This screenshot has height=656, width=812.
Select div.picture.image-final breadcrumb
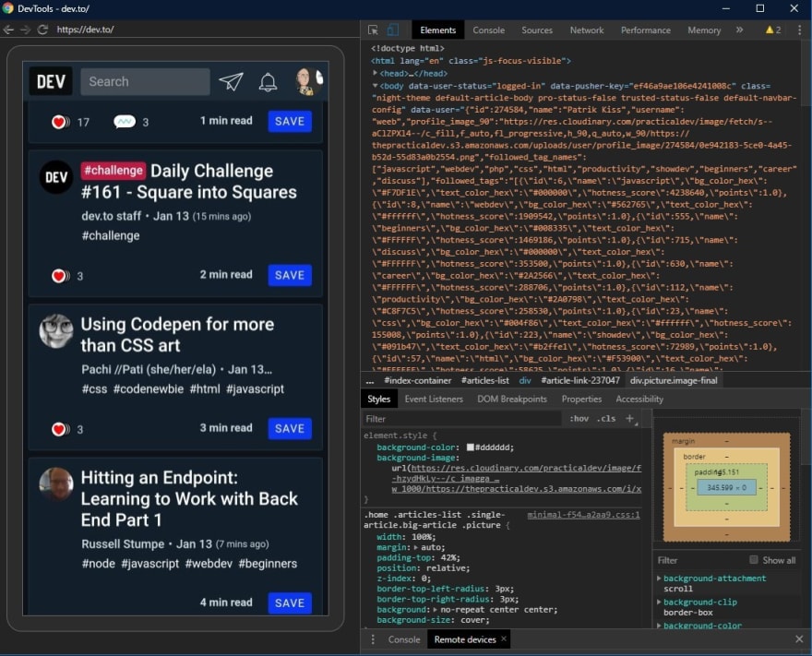point(674,380)
